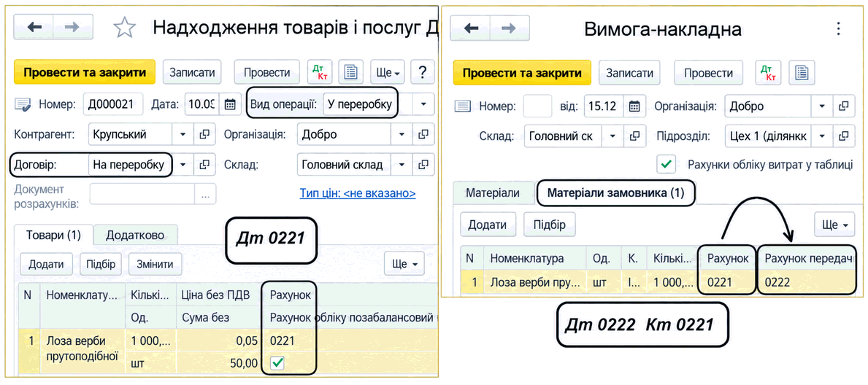Open Головний склад record icon
This screenshot has height=385, width=868.
click(x=423, y=164)
